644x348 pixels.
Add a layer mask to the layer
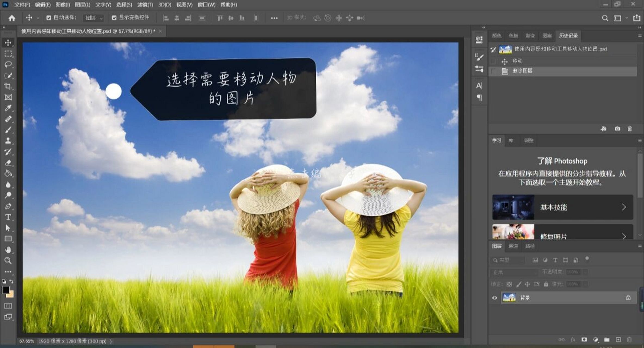(584, 340)
